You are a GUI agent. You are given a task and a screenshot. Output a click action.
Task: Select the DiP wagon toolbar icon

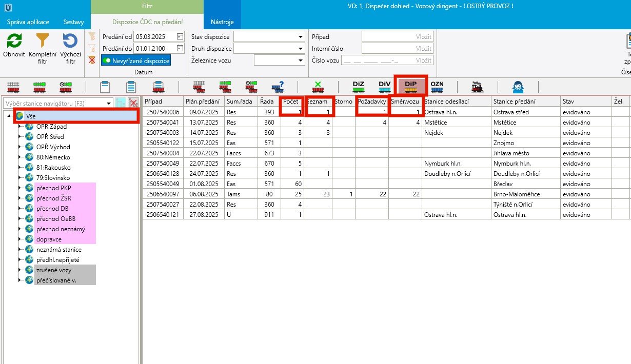coord(410,87)
